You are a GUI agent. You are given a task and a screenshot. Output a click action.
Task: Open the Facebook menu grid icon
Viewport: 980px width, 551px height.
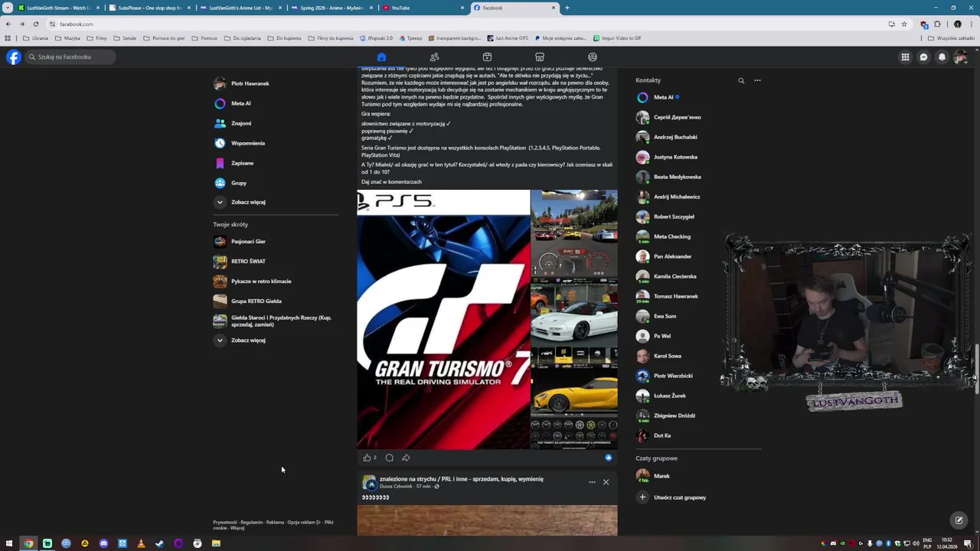tap(905, 57)
